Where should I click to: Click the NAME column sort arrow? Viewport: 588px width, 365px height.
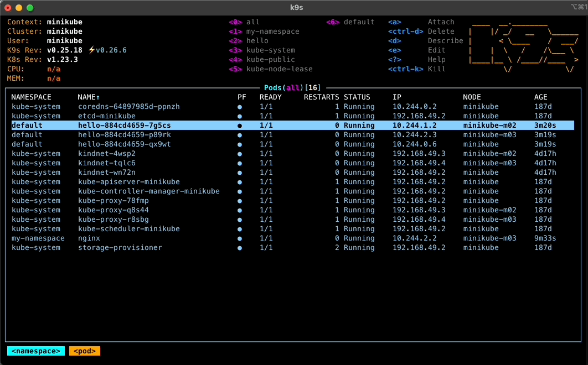98,97
